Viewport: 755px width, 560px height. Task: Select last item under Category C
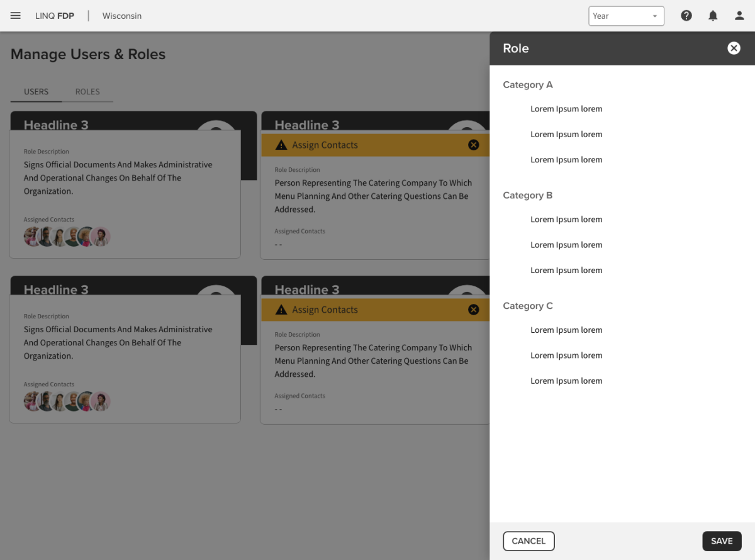point(566,381)
